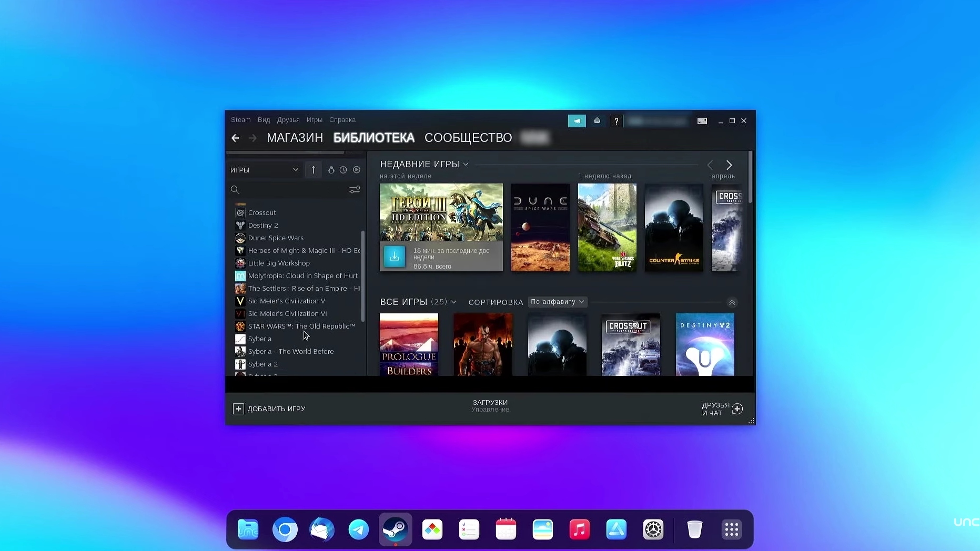The height and width of the screenshot is (551, 980).
Task: Open the Big Picture mode icon
Action: click(x=702, y=121)
